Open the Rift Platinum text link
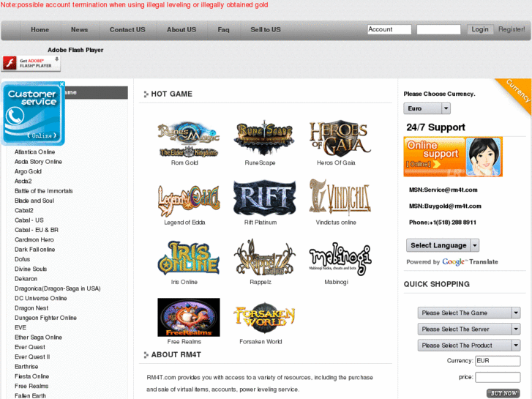Viewport: 532px width, 399px height. 261,223
